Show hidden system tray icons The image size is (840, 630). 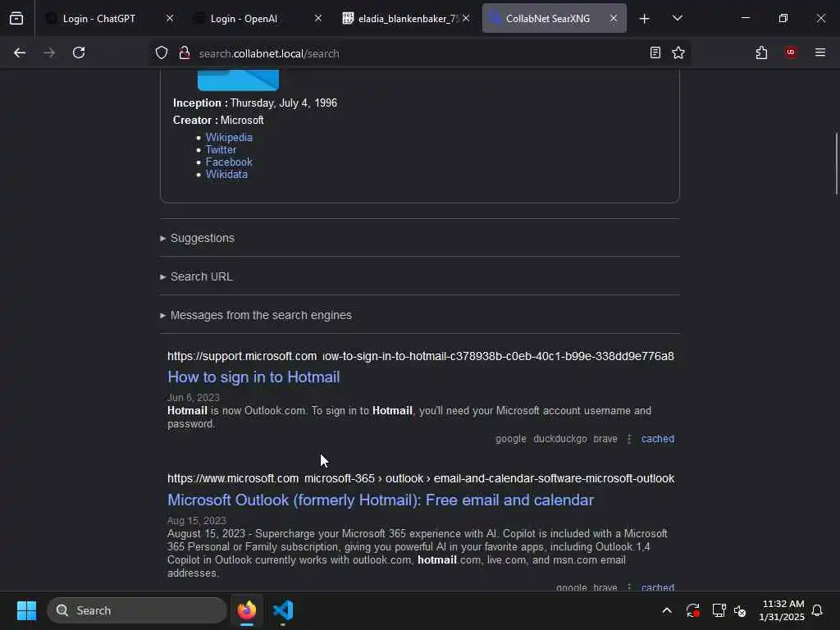(x=667, y=610)
